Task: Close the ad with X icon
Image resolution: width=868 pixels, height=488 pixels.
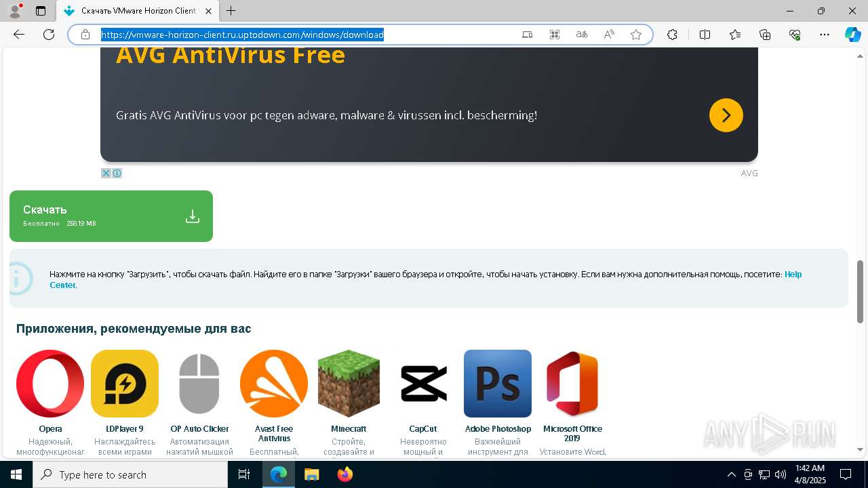Action: click(106, 174)
